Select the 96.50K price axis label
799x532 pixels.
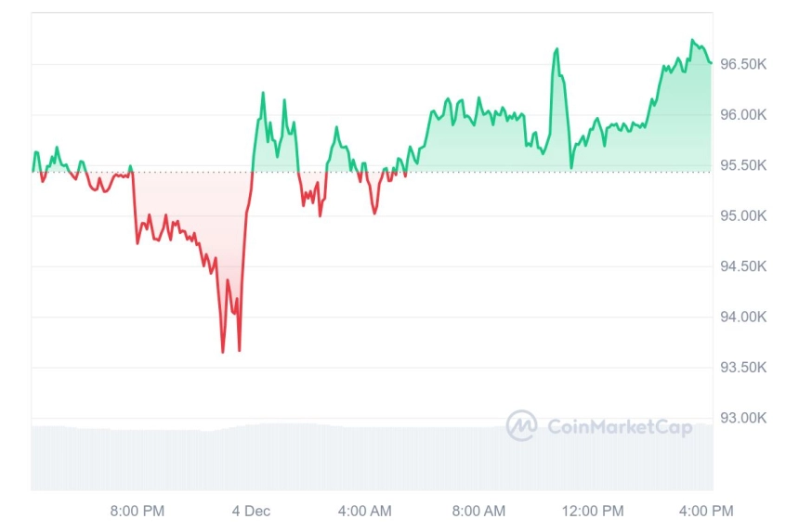[x=743, y=64]
